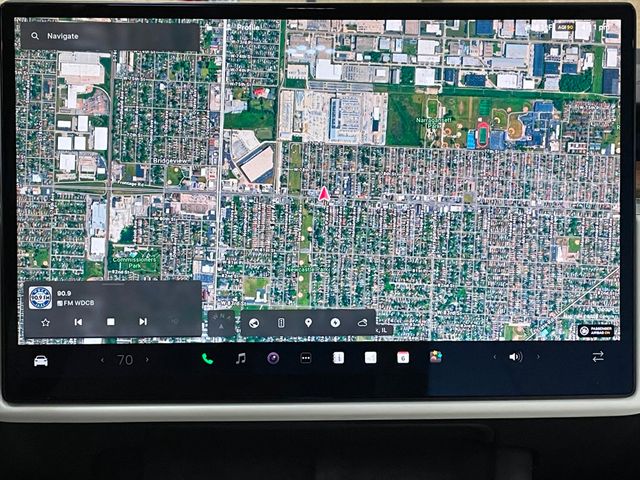Stop radio playback with the square button

111,322
